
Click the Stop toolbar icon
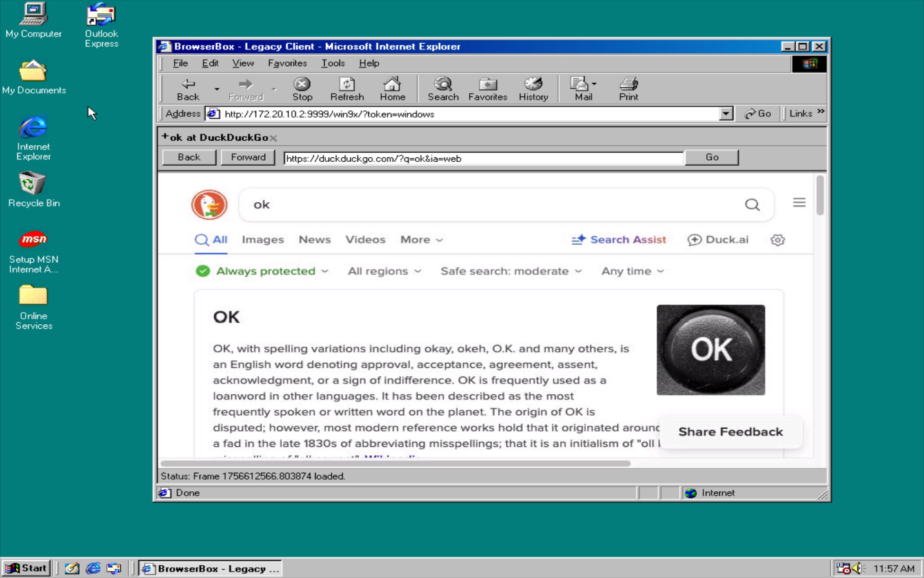coord(302,89)
